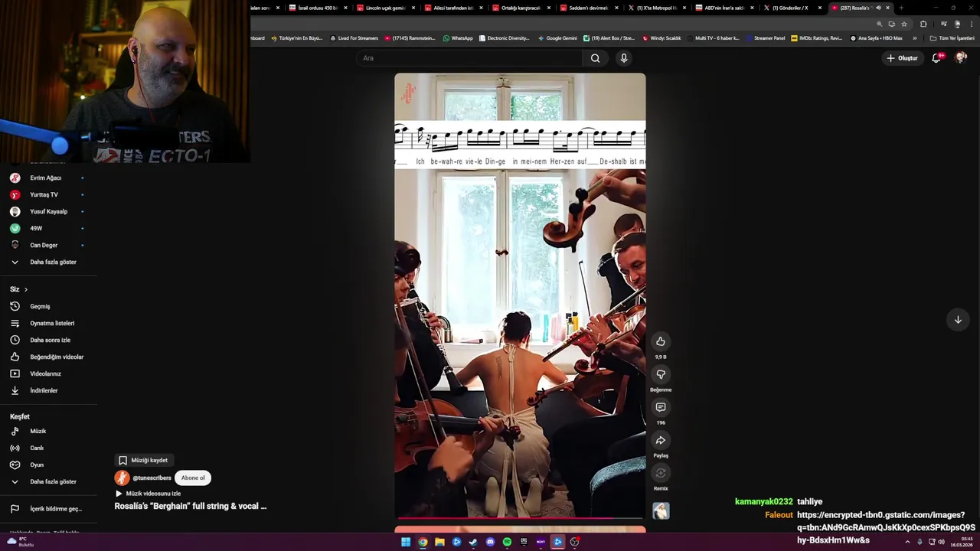
Task: Open Videolarınız in sidebar
Action: click(48, 373)
